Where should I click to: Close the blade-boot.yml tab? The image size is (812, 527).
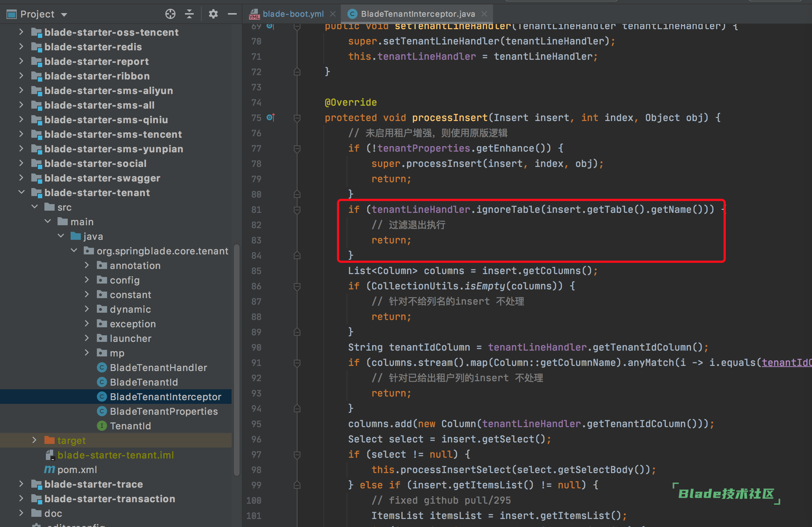(333, 14)
